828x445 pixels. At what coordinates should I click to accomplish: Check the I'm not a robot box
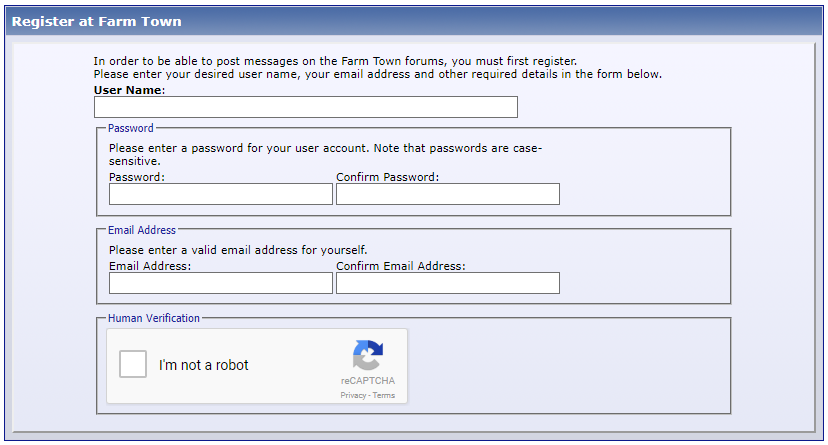pyautogui.click(x=133, y=364)
